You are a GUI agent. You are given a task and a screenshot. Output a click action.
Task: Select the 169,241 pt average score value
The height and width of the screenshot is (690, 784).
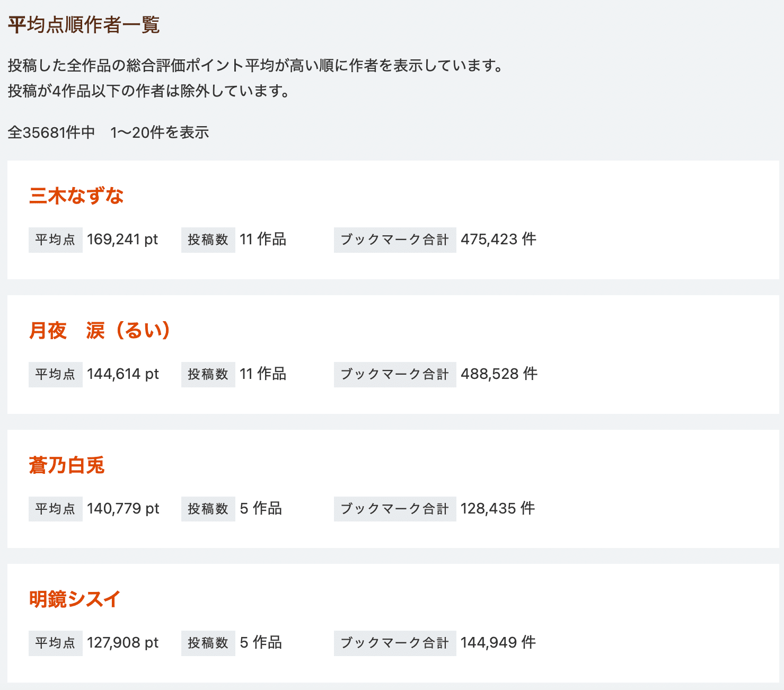pyautogui.click(x=123, y=240)
